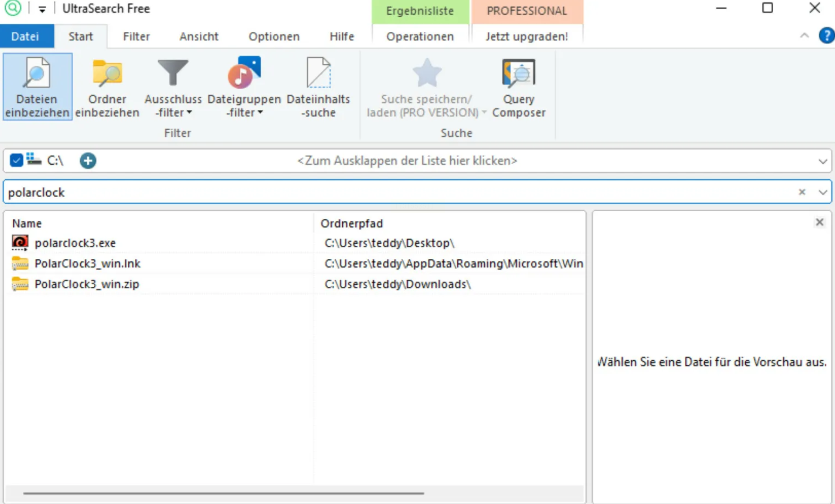Image resolution: width=835 pixels, height=504 pixels.
Task: Open the help question mark icon
Action: pos(826,36)
